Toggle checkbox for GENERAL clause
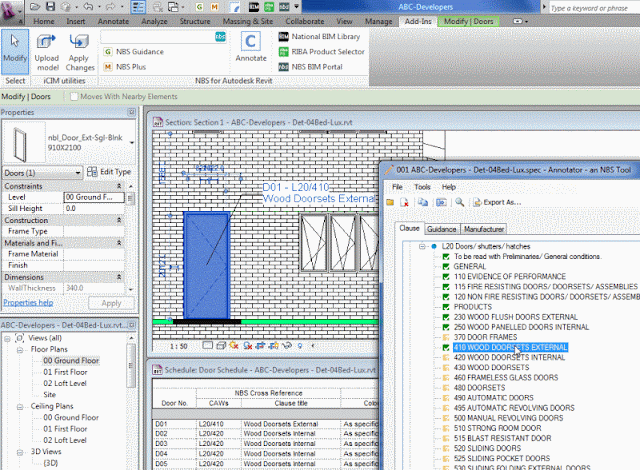Viewport: 640px width, 470px height. click(446, 266)
